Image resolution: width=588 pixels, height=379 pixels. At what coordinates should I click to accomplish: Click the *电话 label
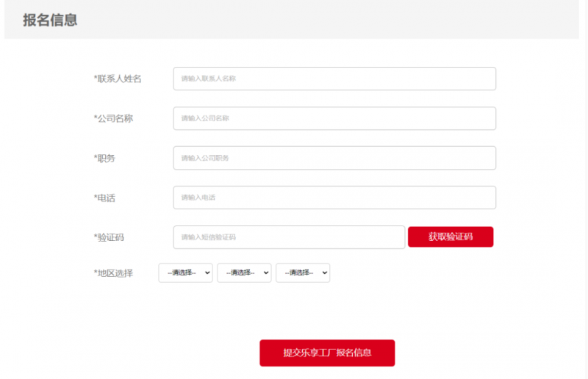104,198
